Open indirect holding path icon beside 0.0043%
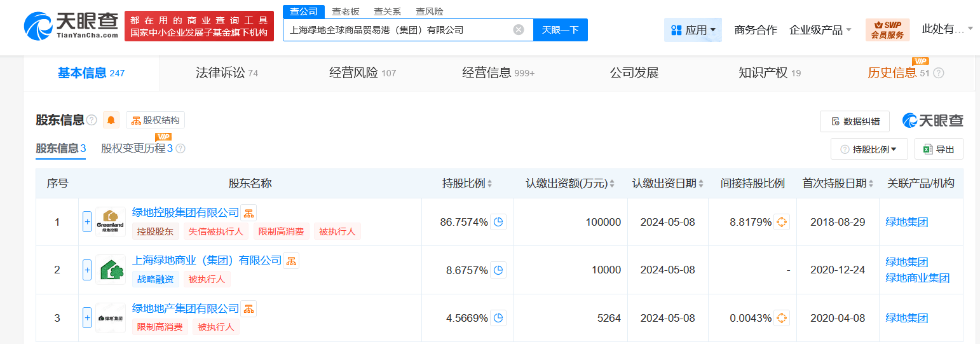Screen dimensions: 980x344 coord(782,318)
